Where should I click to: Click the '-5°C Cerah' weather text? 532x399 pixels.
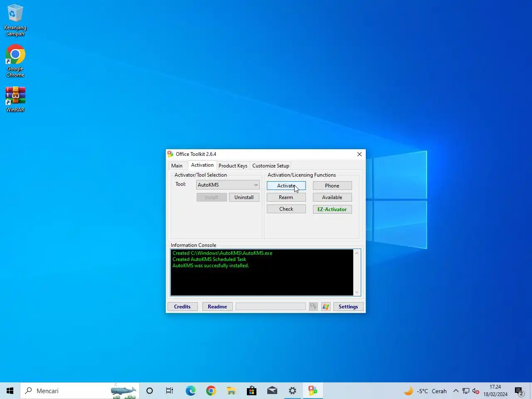click(432, 391)
